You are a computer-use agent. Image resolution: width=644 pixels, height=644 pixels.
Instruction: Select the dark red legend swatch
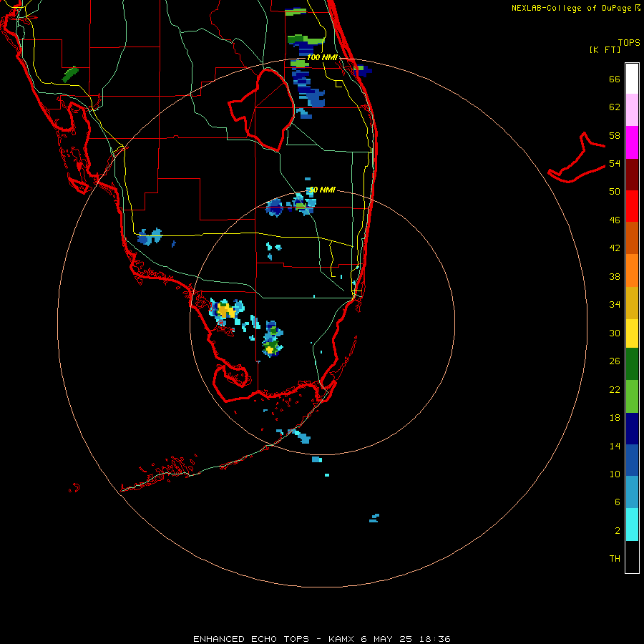coord(632,175)
